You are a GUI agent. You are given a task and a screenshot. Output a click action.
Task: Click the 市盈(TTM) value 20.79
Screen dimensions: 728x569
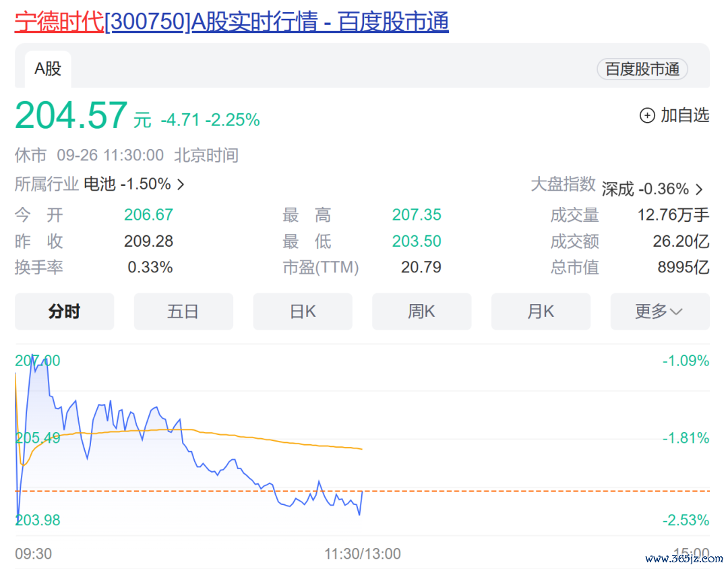[421, 267]
